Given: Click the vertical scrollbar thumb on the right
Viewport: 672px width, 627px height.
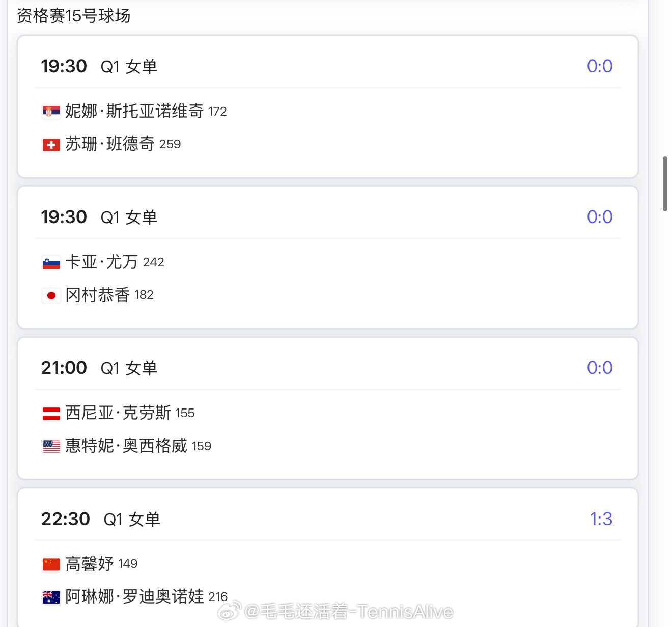Looking at the screenshot, I should [x=665, y=184].
